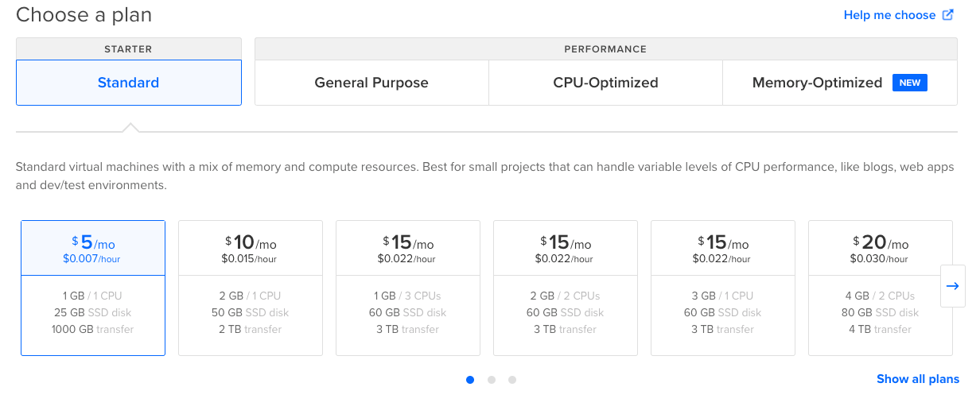The image size is (980, 414).
Task: Open the Help me choose link
Action: coord(889,15)
